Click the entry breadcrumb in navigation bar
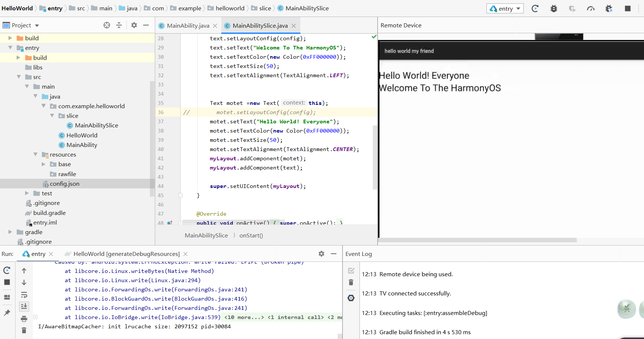644x339 pixels. pyautogui.click(x=55, y=8)
